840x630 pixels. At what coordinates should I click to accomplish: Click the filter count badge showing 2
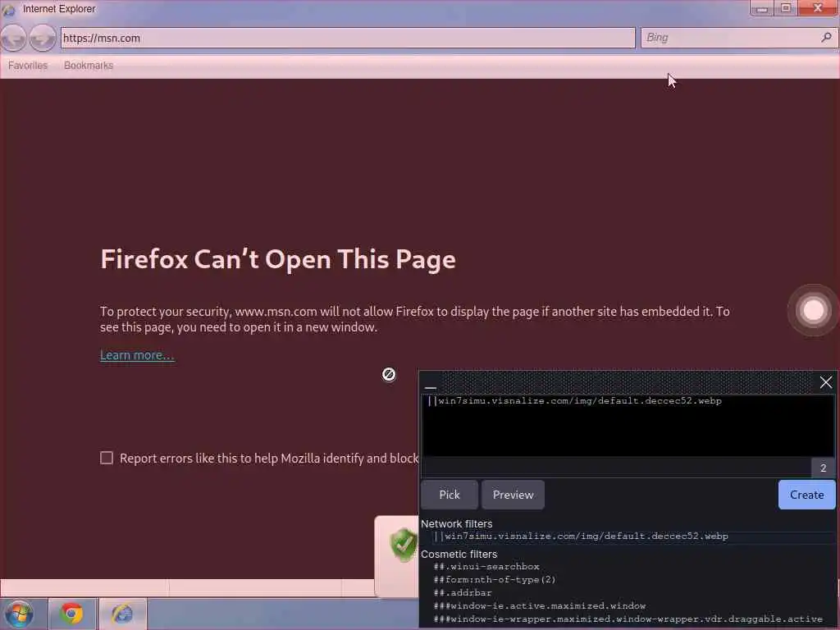coord(824,468)
